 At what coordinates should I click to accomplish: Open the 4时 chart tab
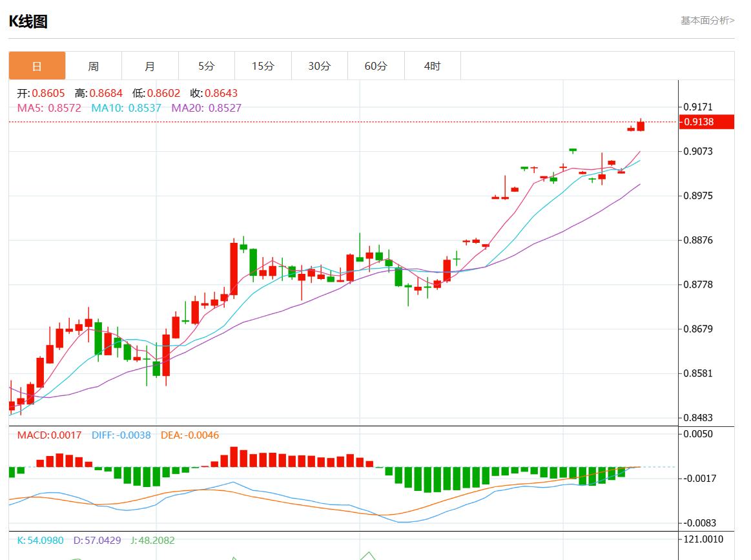(x=433, y=66)
